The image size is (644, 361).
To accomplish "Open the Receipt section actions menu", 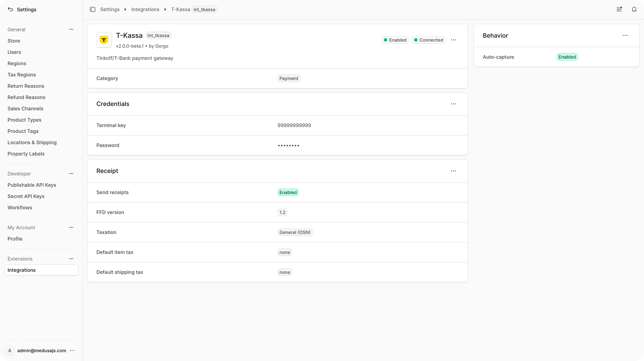I will click(x=453, y=171).
